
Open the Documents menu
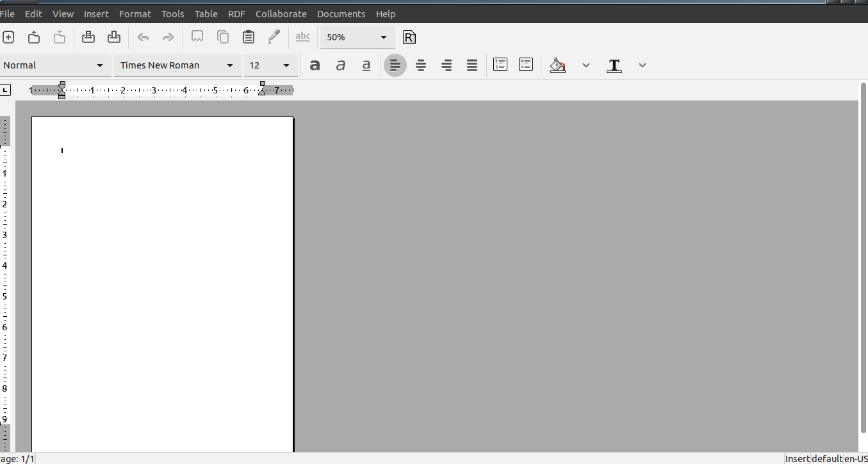[341, 13]
